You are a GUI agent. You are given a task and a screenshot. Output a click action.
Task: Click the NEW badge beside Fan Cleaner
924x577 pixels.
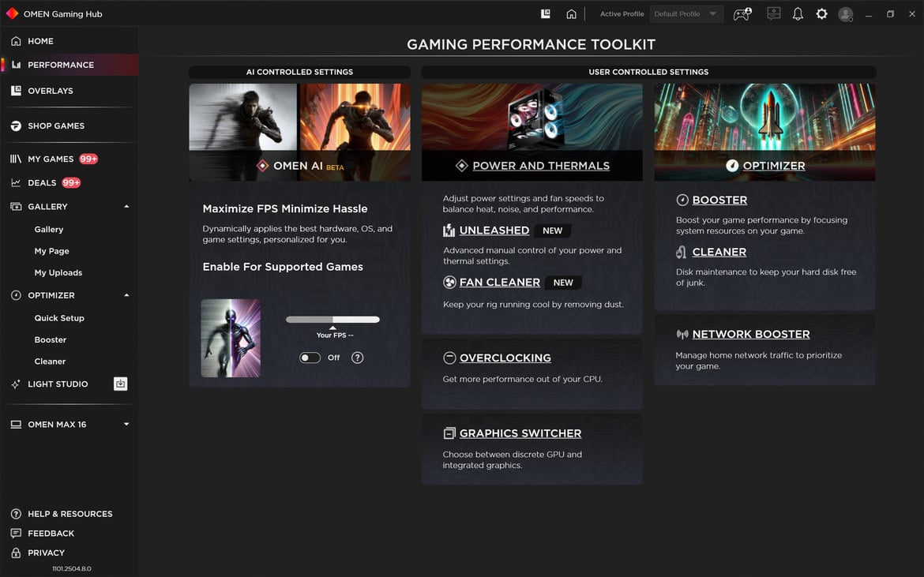point(563,283)
